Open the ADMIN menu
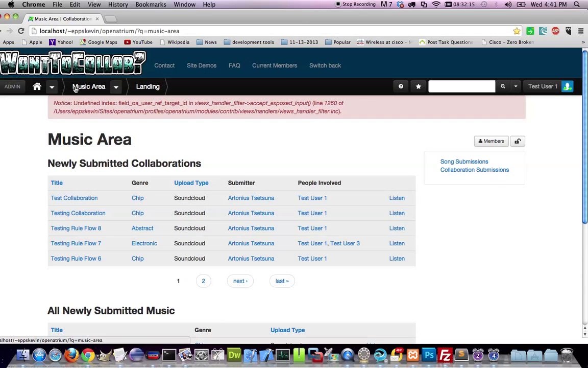The height and width of the screenshot is (368, 588). coord(12,86)
